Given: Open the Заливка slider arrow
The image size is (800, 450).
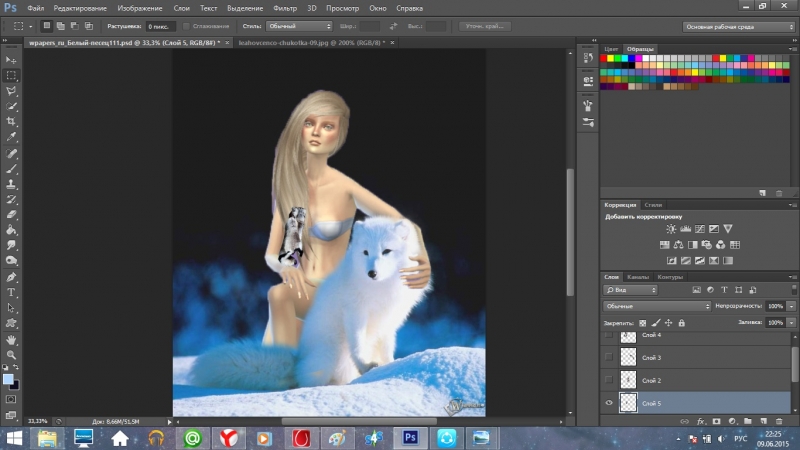Looking at the screenshot, I should (x=791, y=322).
